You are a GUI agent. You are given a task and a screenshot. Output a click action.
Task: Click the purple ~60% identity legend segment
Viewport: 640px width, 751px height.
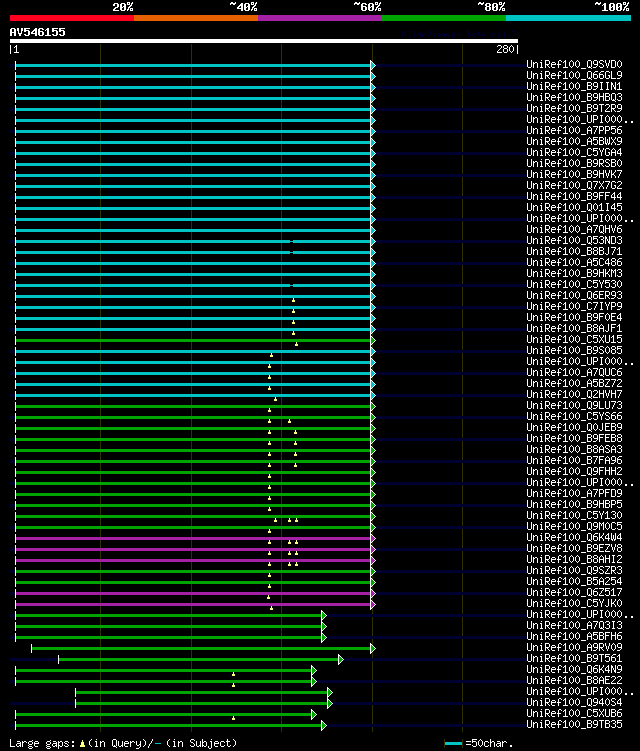pos(320,18)
